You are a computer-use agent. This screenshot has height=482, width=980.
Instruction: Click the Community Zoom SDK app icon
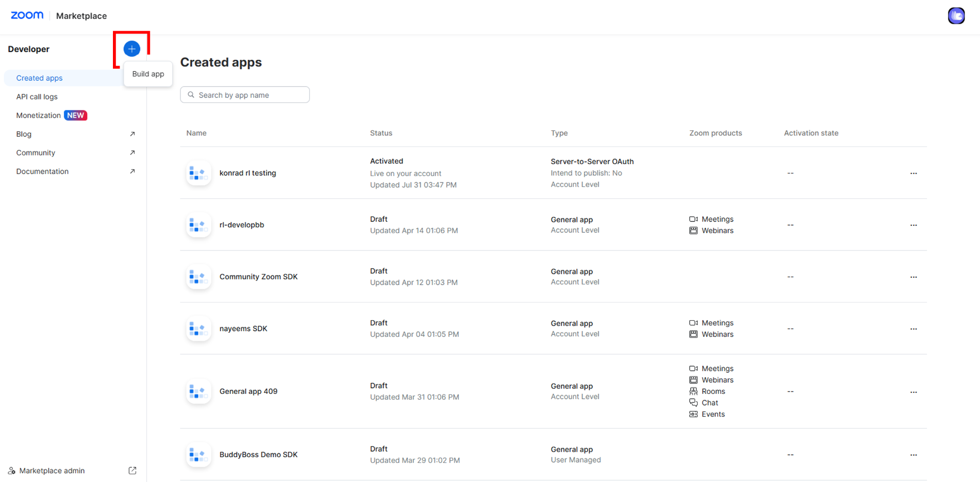coord(199,277)
